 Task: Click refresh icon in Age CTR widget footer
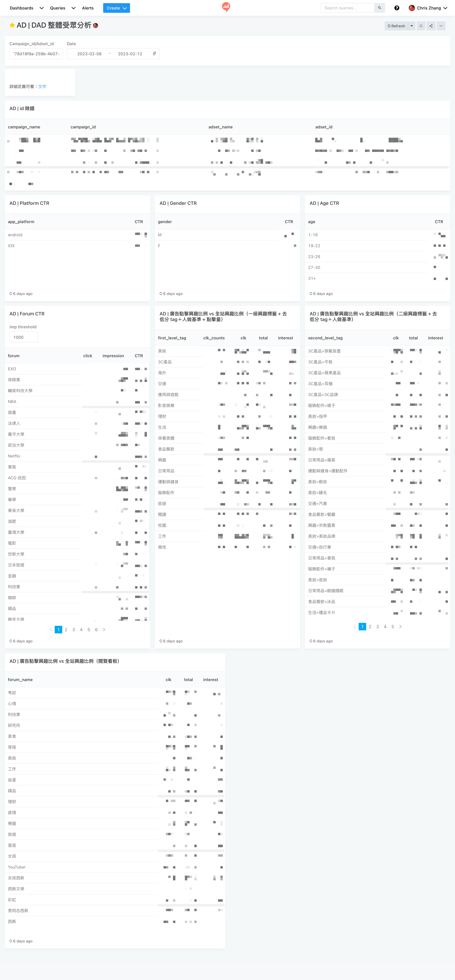point(311,294)
